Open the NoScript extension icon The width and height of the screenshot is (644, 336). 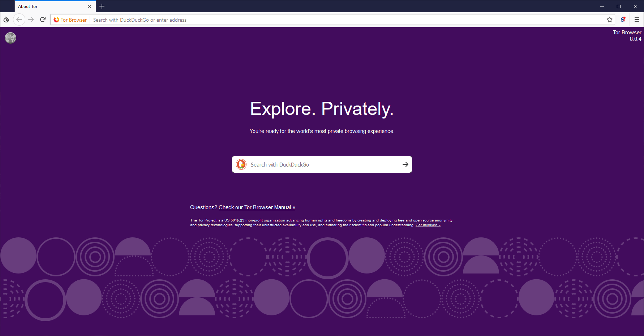pos(623,20)
